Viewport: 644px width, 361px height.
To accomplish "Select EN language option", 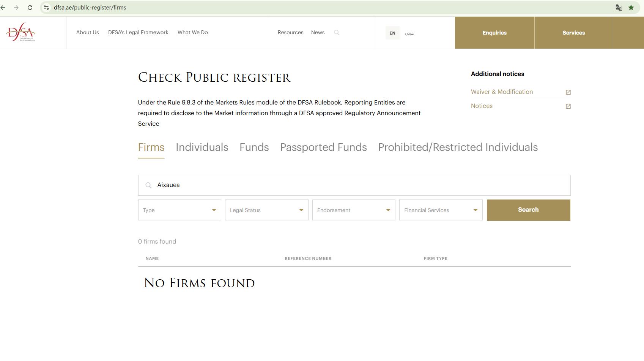I will [x=392, y=33].
